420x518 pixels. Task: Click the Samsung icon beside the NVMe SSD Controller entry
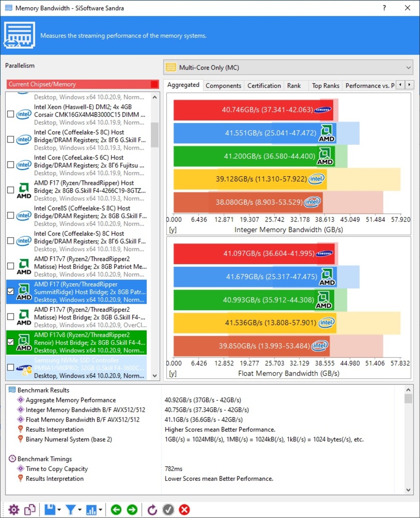[x=24, y=368]
